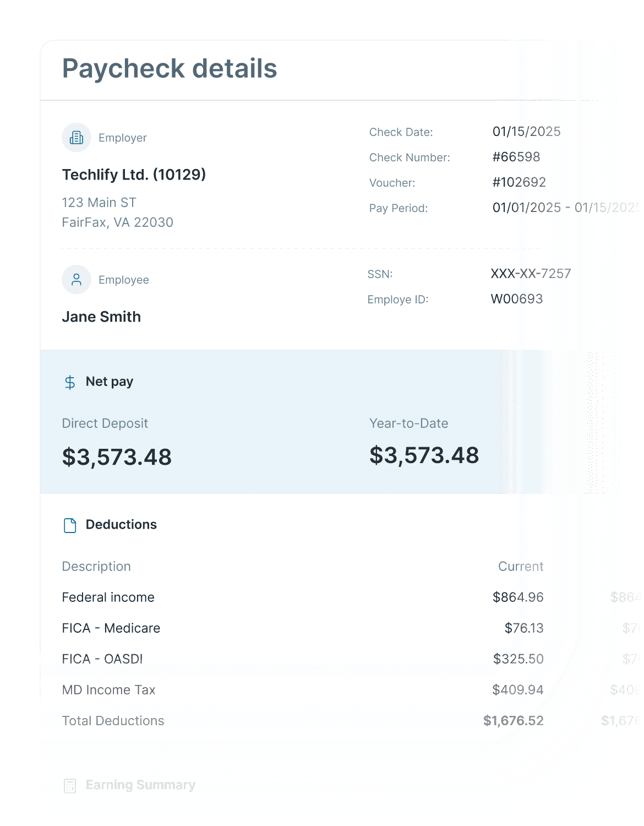644x826 pixels.
Task: Click the FICA - OASDI row label
Action: click(102, 659)
